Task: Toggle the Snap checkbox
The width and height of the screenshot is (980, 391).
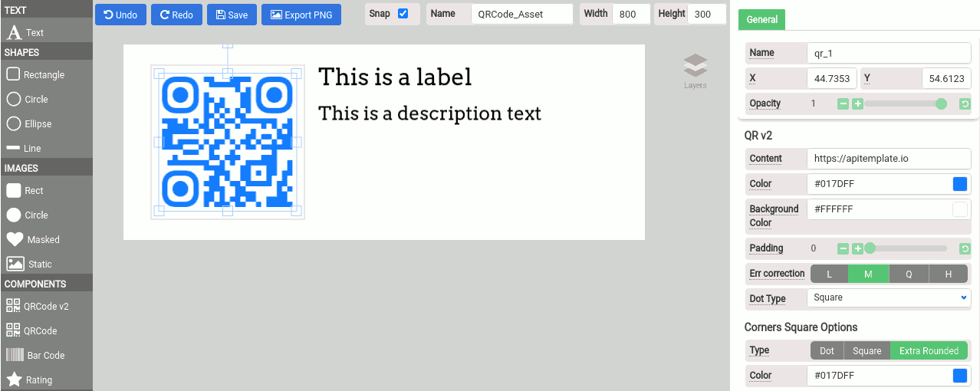Action: [403, 14]
